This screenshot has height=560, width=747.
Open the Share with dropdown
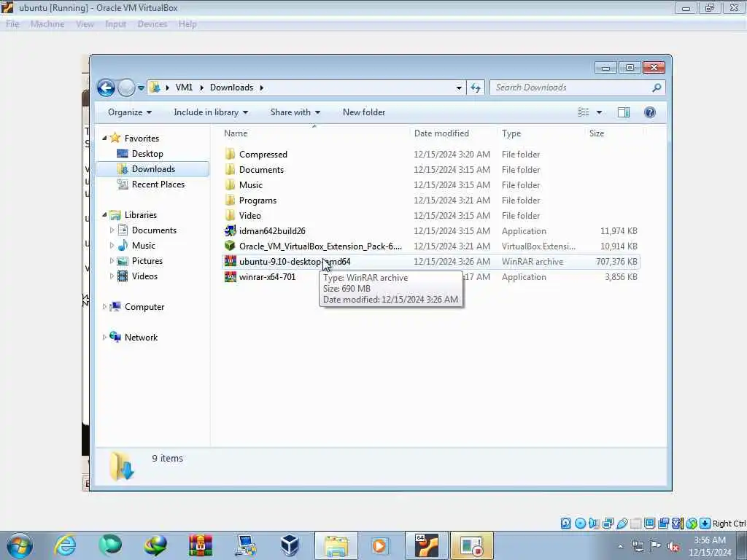pyautogui.click(x=295, y=112)
